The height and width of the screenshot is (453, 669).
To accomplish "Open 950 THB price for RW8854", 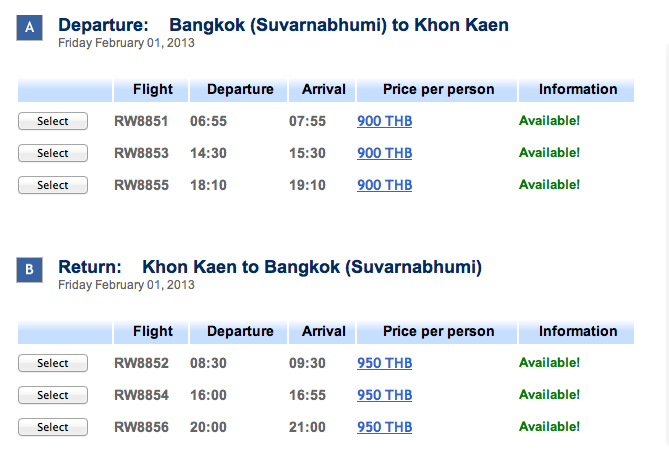I will [x=384, y=395].
